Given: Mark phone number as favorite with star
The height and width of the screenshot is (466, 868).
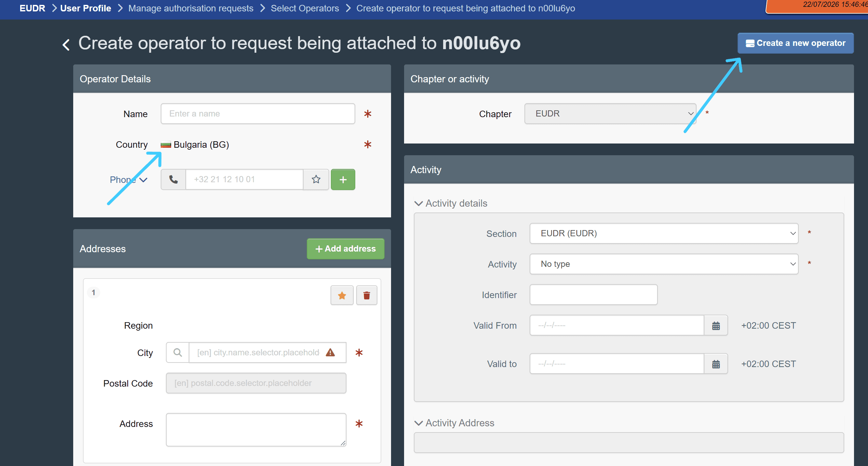Looking at the screenshot, I should (x=316, y=179).
